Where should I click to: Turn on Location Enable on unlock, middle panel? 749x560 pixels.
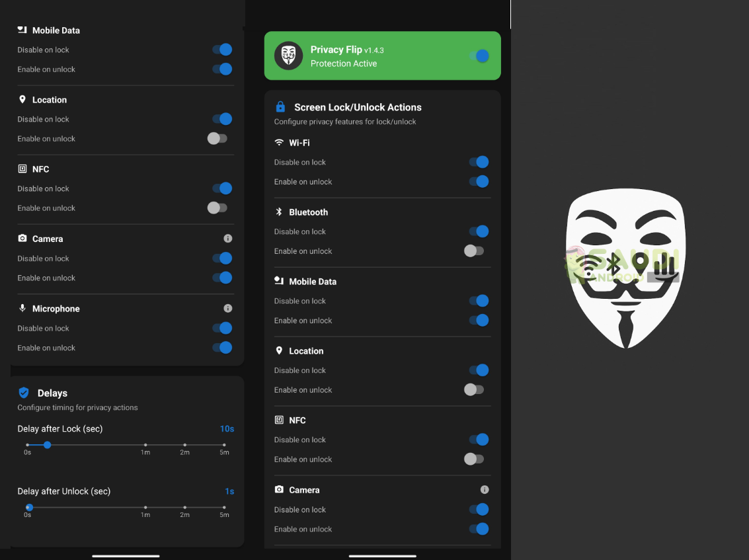474,389
